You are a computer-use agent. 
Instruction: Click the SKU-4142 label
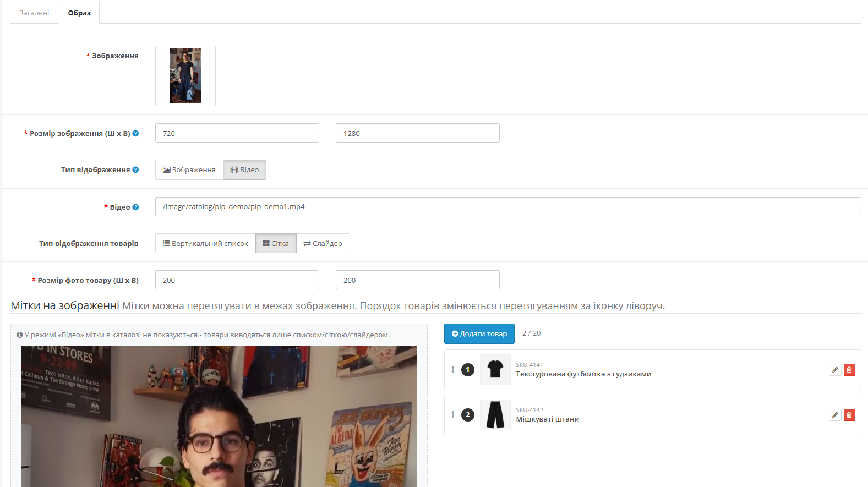coord(529,410)
